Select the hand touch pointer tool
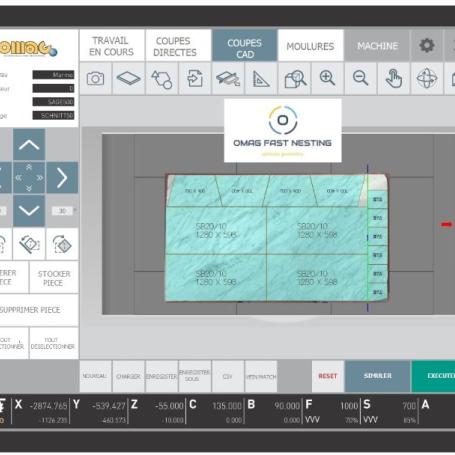The image size is (455, 455). (394, 79)
